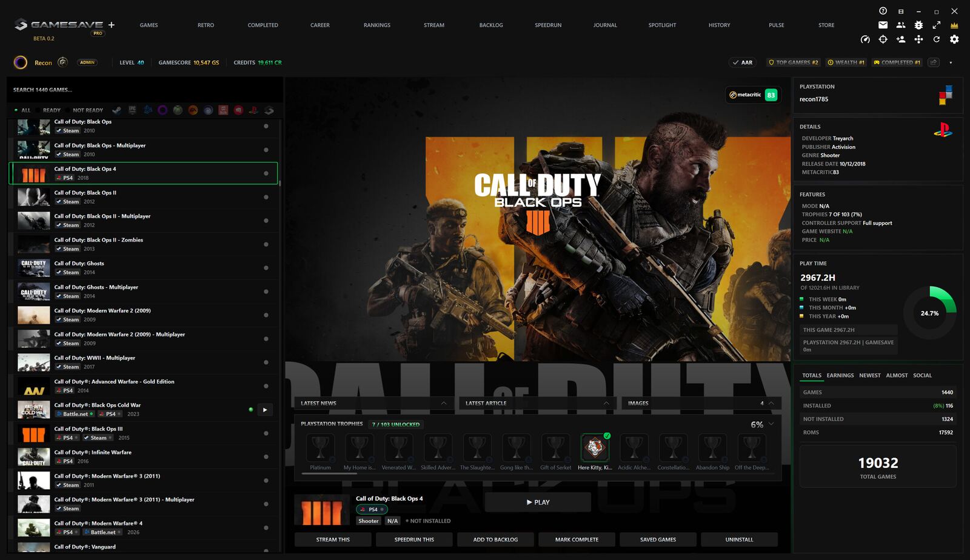Click the 24.7% play time ring
970x560 pixels.
[x=929, y=313]
